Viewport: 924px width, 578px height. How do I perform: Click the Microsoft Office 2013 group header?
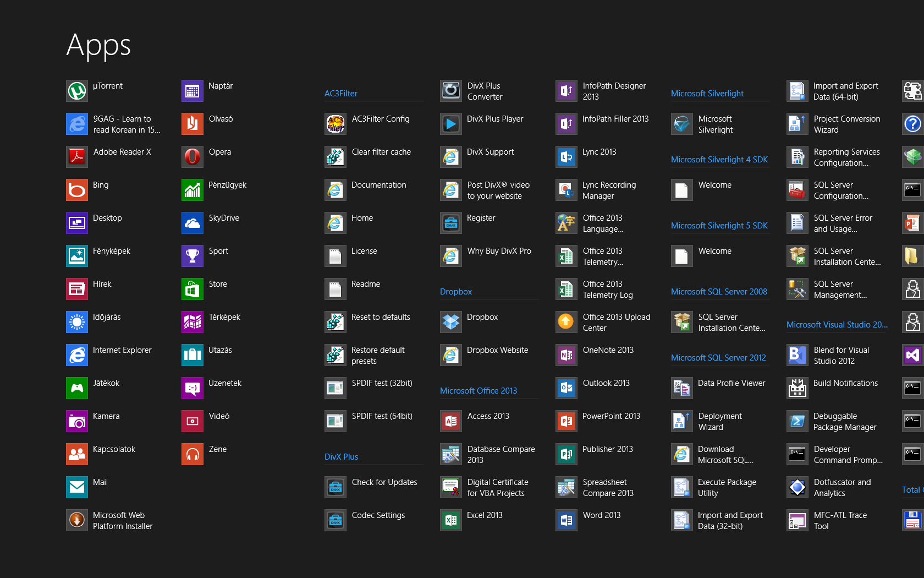(x=479, y=391)
